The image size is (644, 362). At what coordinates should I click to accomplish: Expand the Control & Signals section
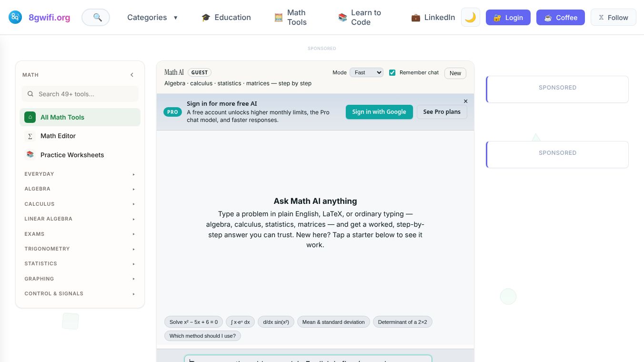coord(80,293)
